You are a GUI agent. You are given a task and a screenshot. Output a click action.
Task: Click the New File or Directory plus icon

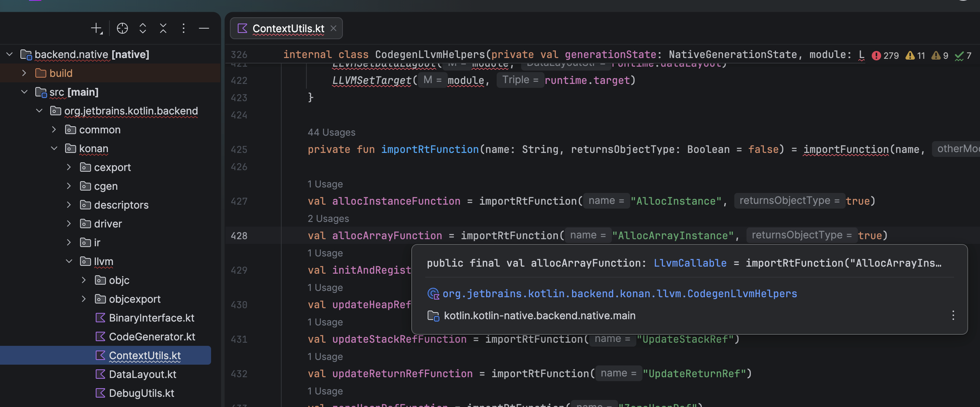click(x=96, y=28)
